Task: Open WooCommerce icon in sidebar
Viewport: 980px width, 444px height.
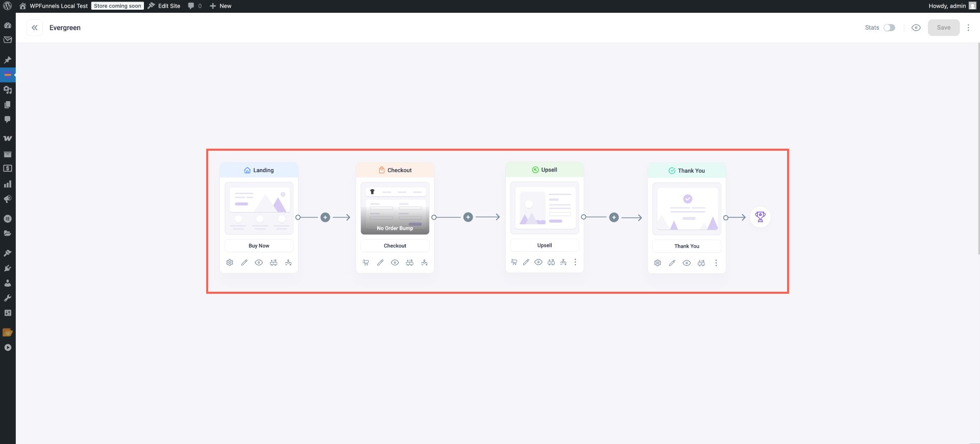Action: (x=8, y=138)
